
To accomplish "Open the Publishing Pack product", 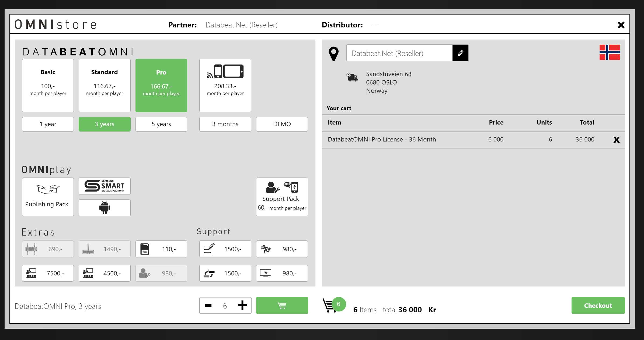I will 48,197.
